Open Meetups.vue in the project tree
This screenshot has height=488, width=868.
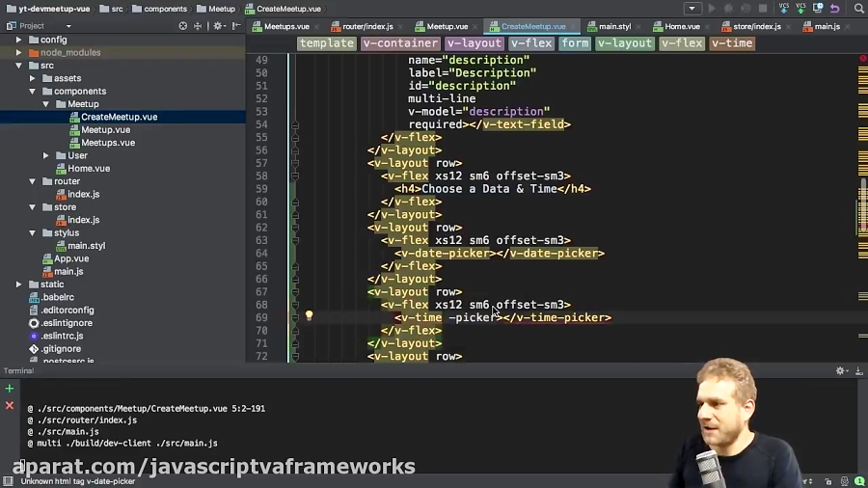107,143
